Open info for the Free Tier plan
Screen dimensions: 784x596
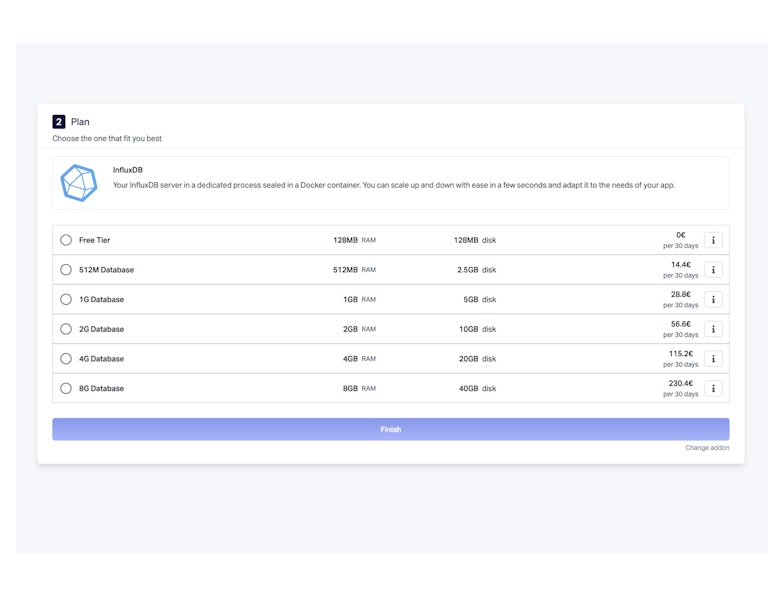tap(713, 240)
